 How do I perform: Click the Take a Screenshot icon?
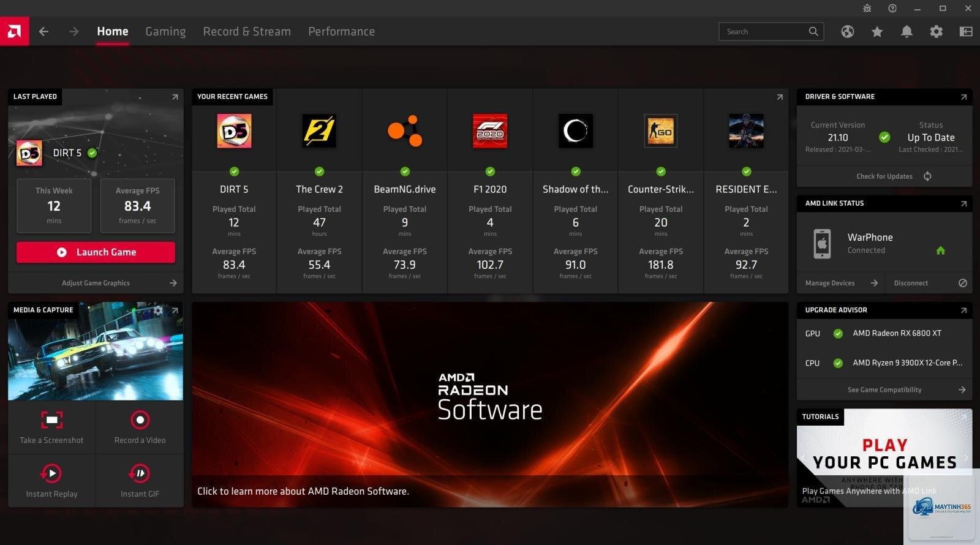pyautogui.click(x=52, y=420)
